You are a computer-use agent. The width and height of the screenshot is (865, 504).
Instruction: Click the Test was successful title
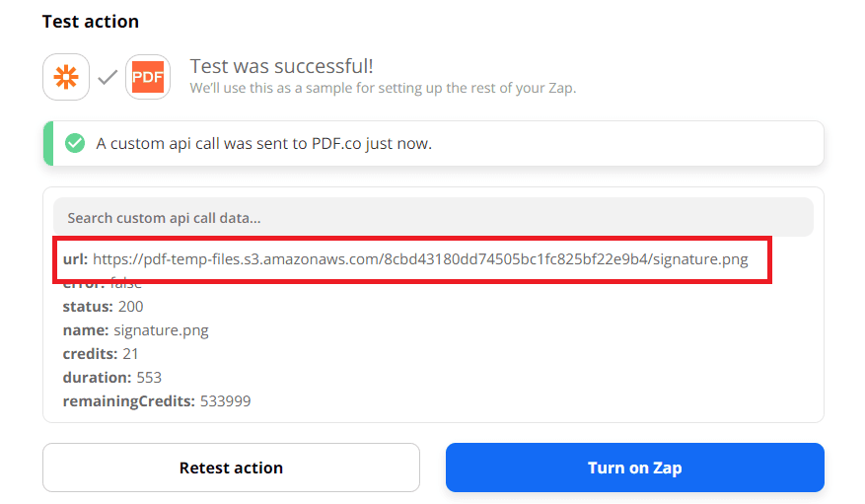pos(281,66)
